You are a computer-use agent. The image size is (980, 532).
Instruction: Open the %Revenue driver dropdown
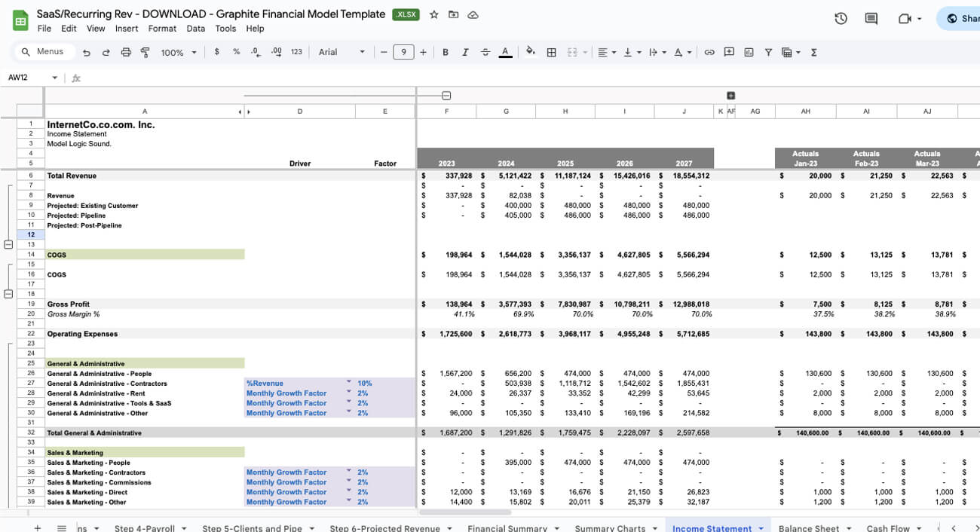tap(349, 382)
